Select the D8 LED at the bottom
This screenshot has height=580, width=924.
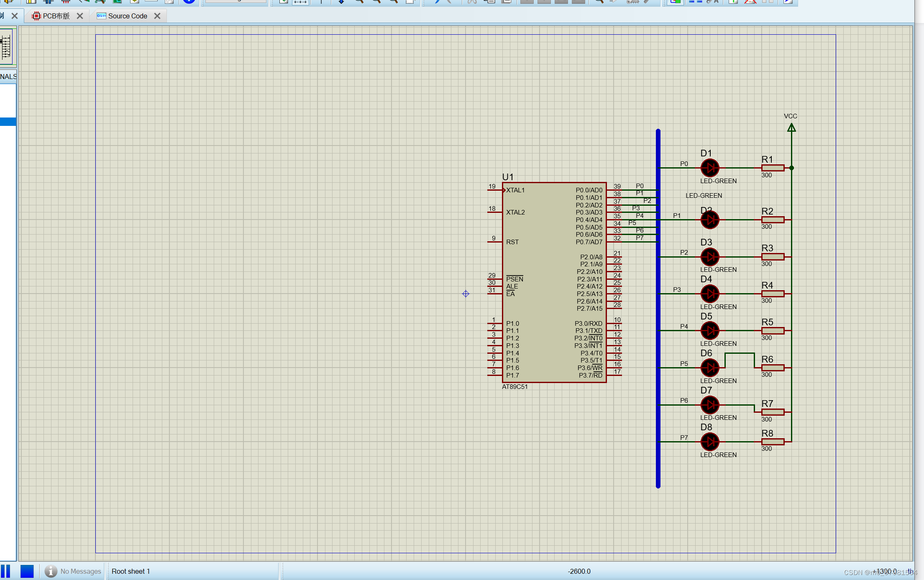pos(709,442)
